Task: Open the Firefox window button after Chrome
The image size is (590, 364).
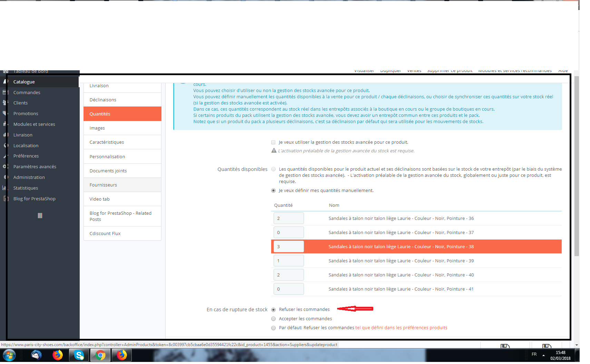Action: [x=122, y=355]
